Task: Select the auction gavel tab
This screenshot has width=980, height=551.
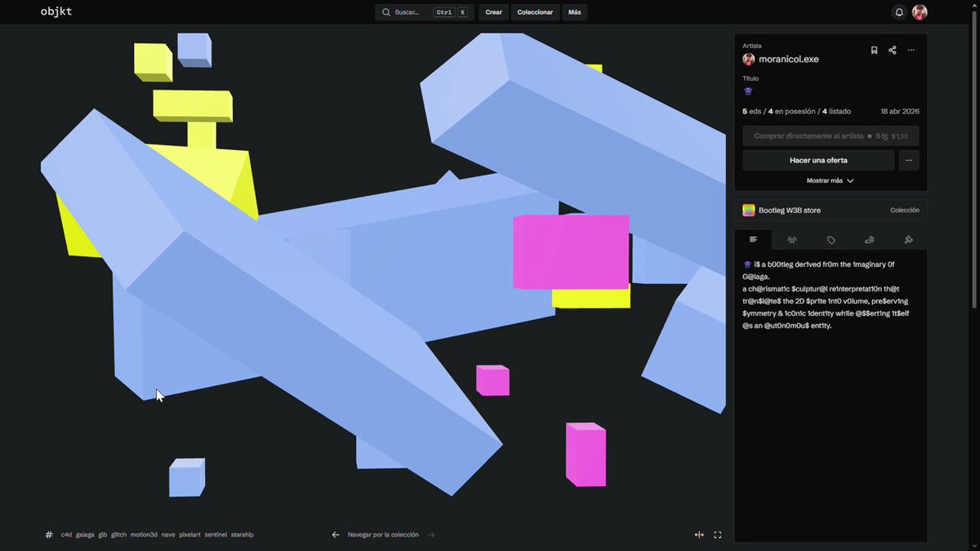Action: click(x=908, y=240)
